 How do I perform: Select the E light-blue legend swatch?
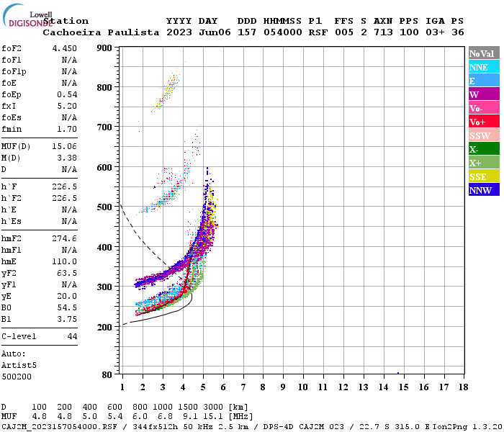coord(484,81)
